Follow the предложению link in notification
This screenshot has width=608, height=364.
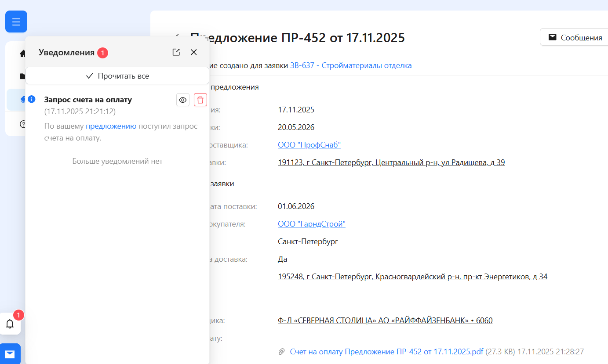click(111, 126)
